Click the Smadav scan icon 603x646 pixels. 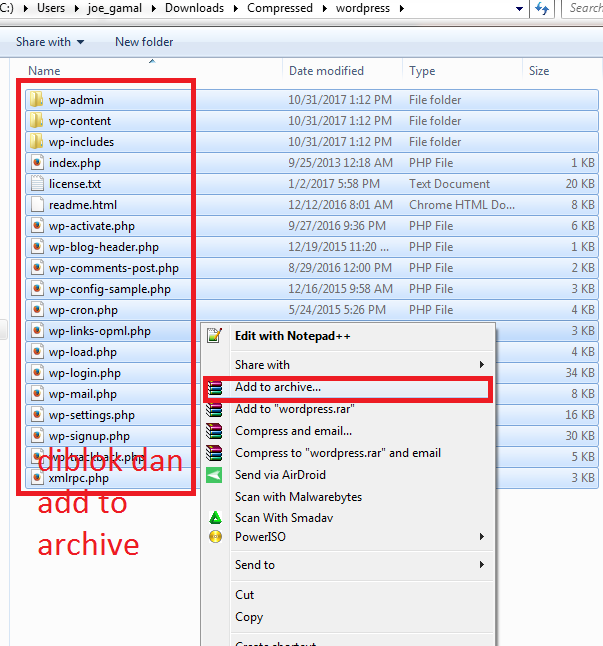click(213, 518)
